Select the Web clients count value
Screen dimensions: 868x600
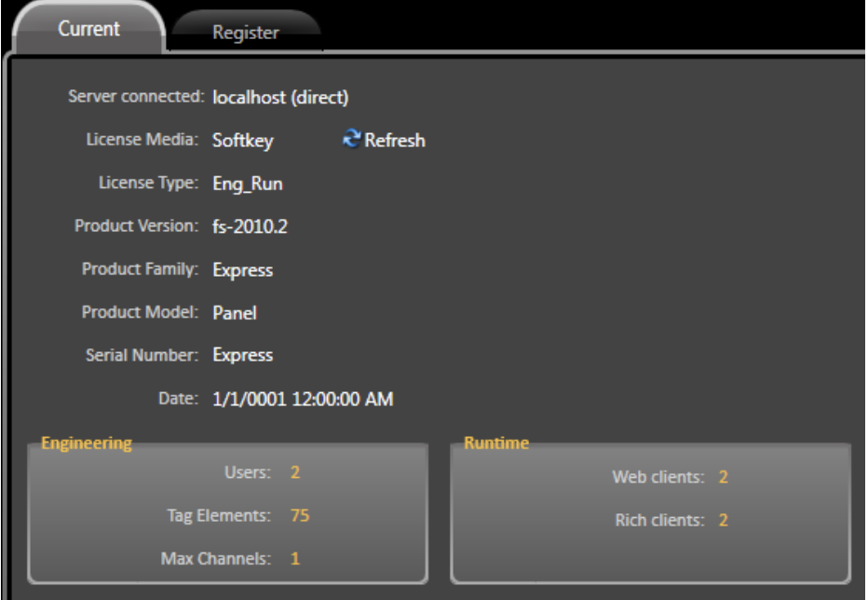pos(723,478)
